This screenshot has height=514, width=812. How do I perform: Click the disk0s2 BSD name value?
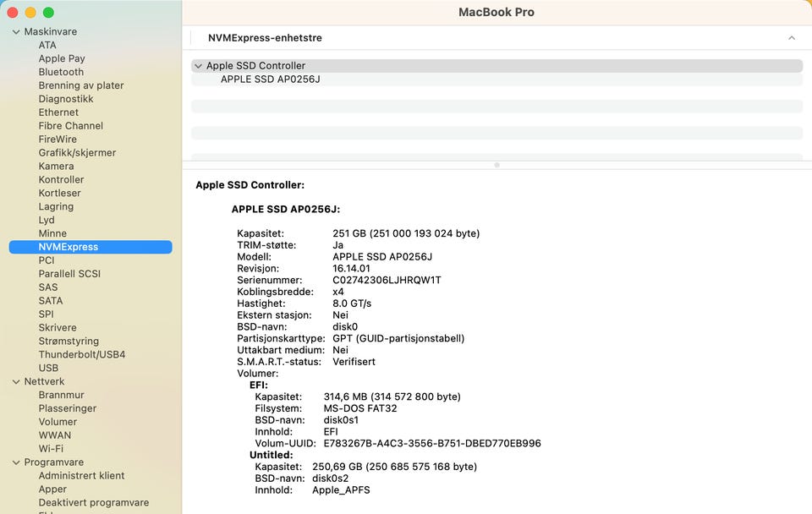(x=330, y=478)
